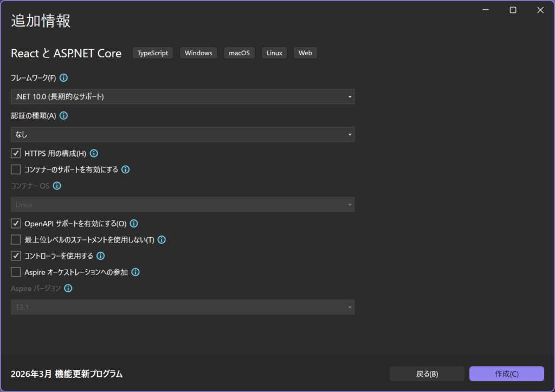
Task: Click info icon next to Aspire オーケストレーション
Action: pyautogui.click(x=135, y=272)
